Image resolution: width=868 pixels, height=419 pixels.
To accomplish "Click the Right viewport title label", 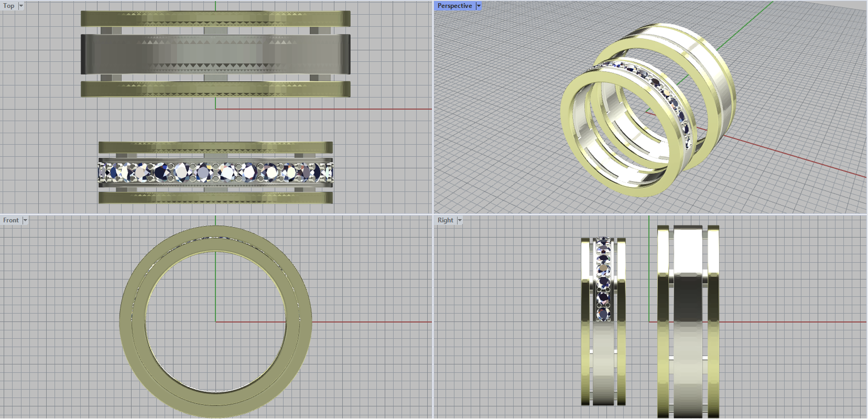I will click(x=445, y=220).
